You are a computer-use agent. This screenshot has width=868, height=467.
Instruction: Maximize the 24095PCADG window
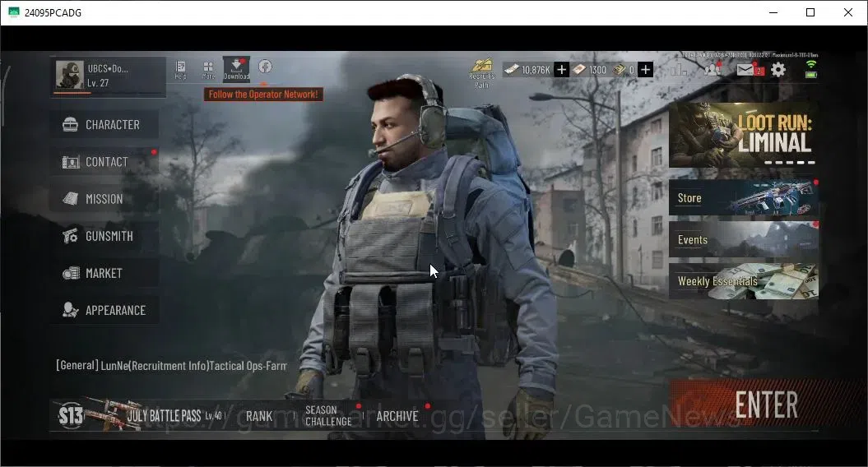(x=810, y=12)
